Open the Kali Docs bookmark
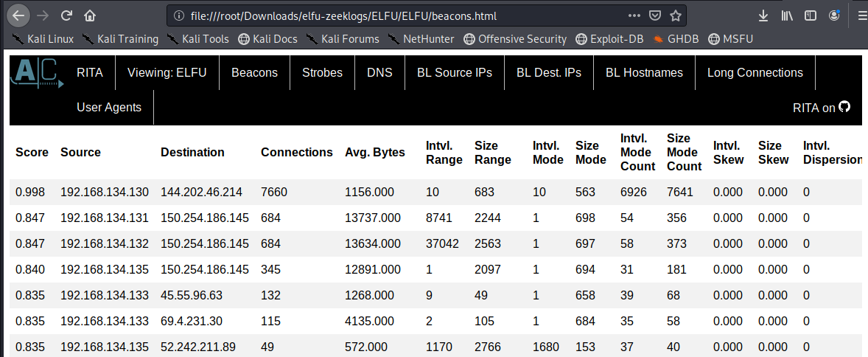Screen dimensions: 868x357 click(267, 39)
